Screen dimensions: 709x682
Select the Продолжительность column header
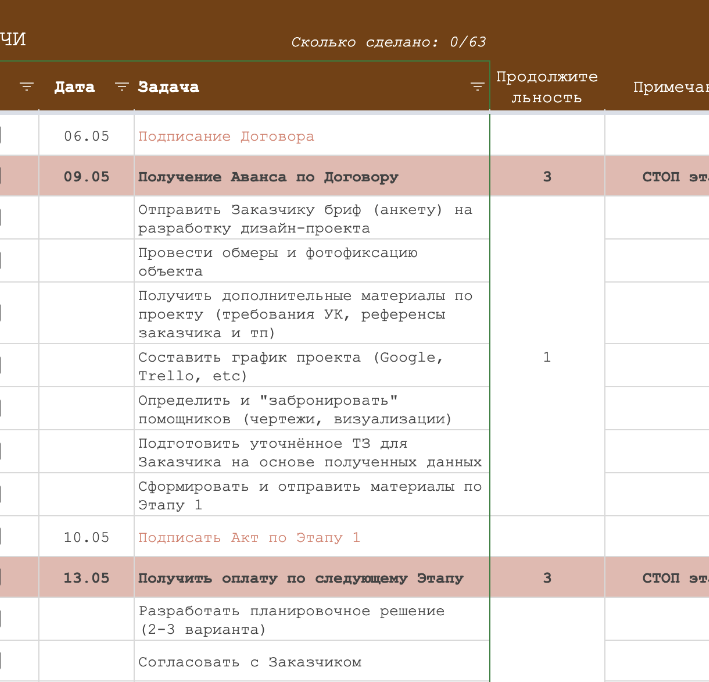pyautogui.click(x=546, y=87)
